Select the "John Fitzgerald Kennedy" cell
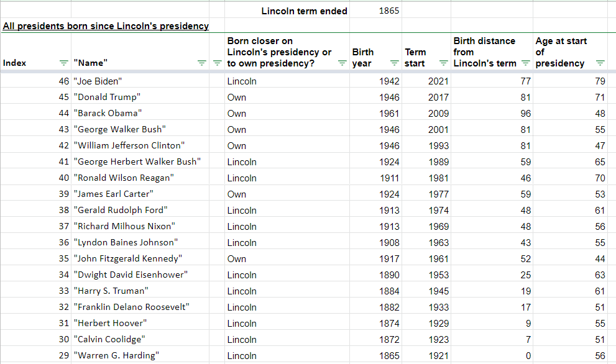 click(x=140, y=258)
